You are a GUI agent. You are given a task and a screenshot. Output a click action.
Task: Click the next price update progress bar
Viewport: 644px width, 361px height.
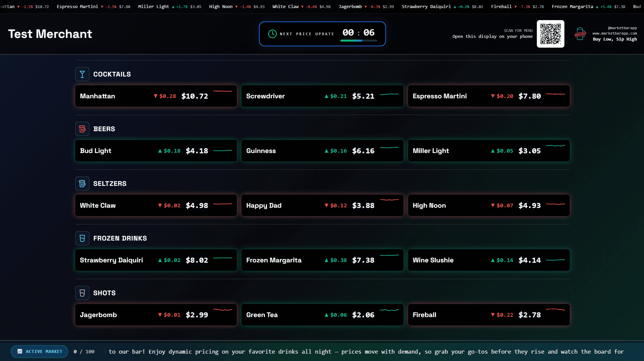358,41
